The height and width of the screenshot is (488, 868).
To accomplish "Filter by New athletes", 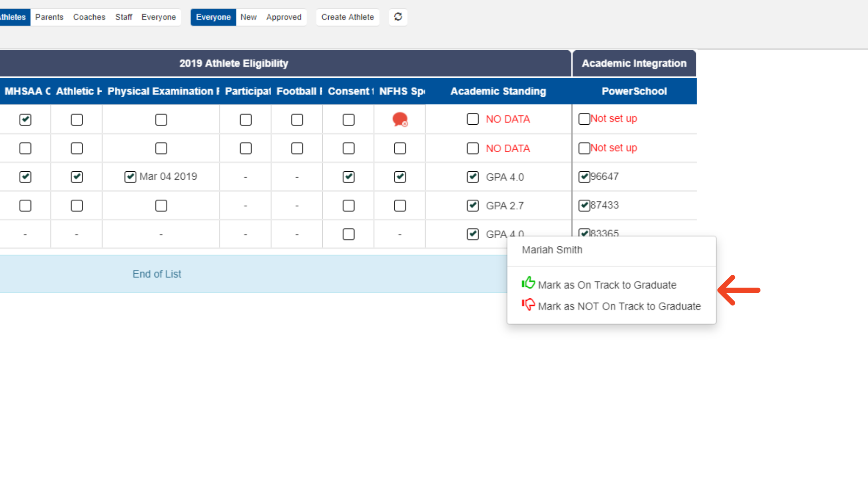I will (248, 17).
